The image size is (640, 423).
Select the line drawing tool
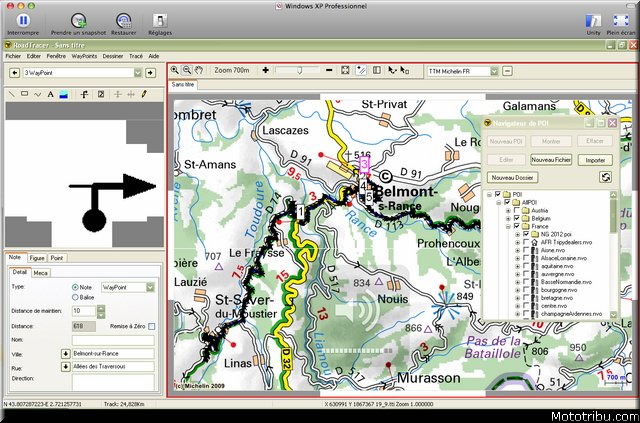(x=11, y=94)
